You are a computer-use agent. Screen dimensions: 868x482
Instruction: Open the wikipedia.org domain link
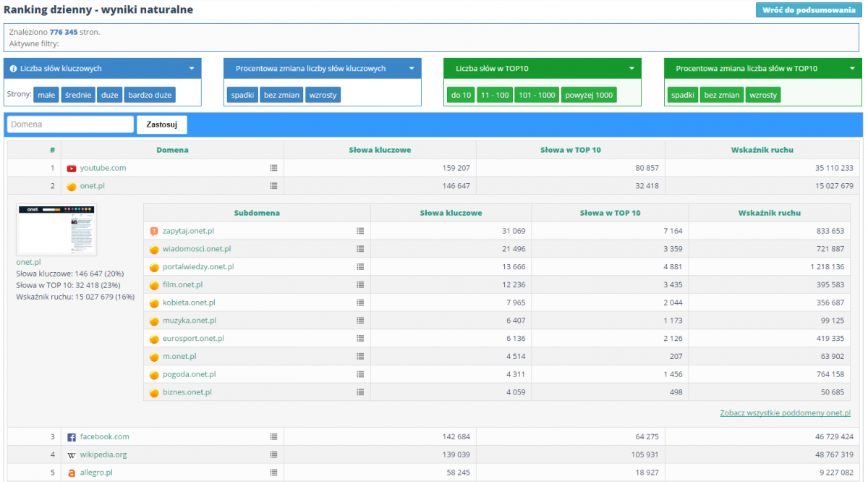105,455
